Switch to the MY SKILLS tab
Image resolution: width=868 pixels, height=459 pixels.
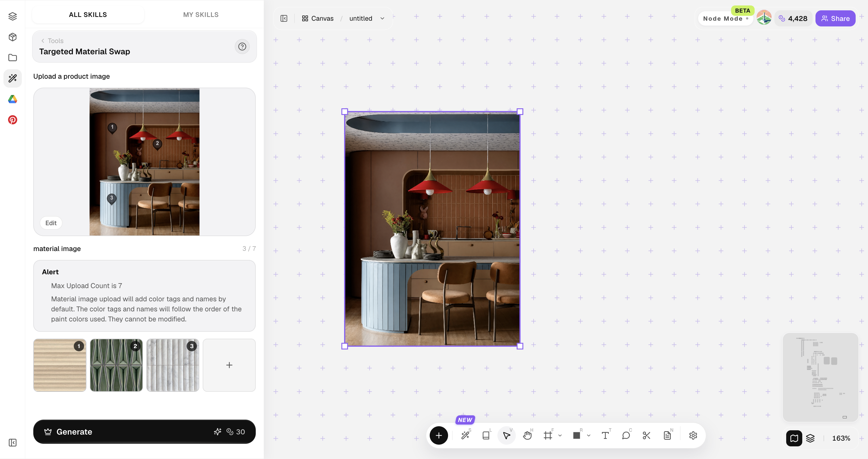(201, 14)
